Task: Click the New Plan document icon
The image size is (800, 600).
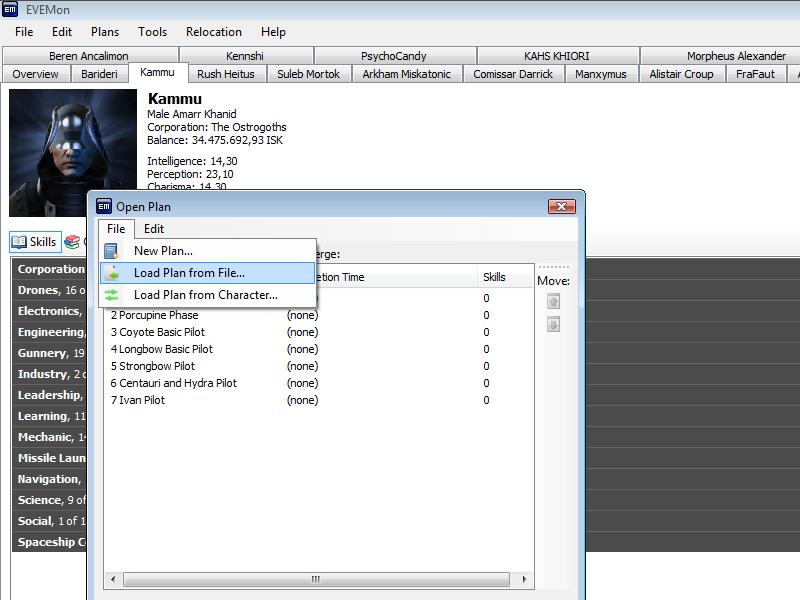Action: [x=111, y=251]
